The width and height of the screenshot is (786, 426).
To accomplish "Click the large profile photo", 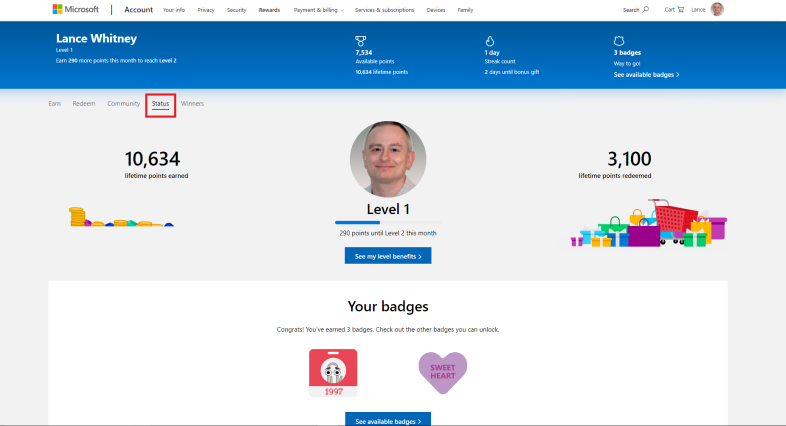I will (388, 159).
